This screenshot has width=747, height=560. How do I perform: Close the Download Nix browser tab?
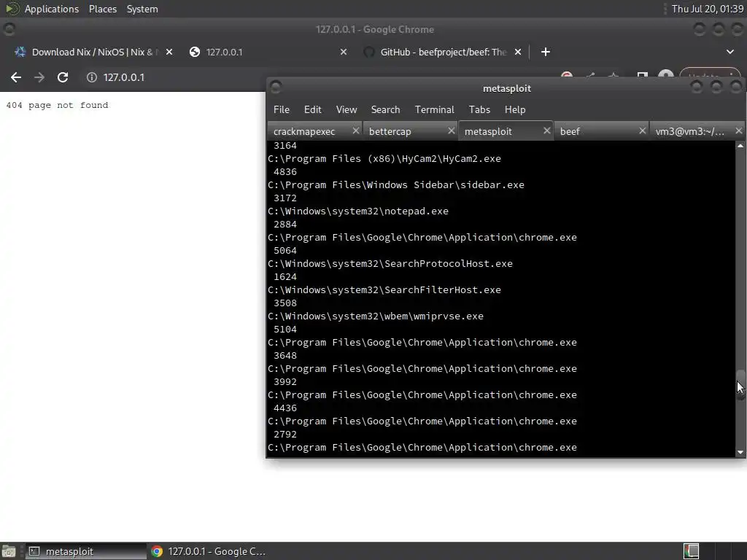coord(169,52)
